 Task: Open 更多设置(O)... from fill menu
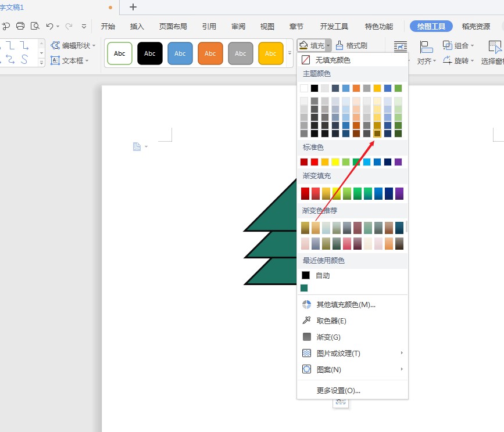coord(338,390)
